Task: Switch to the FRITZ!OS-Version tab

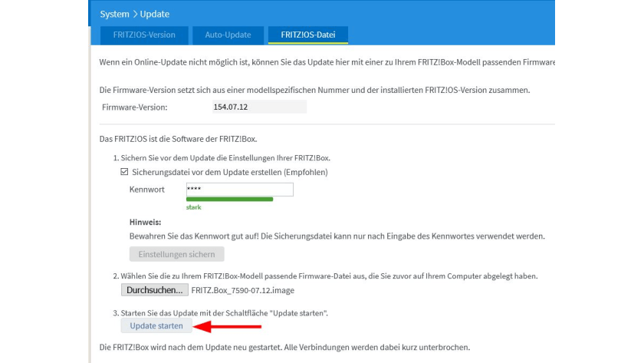Action: click(x=144, y=35)
